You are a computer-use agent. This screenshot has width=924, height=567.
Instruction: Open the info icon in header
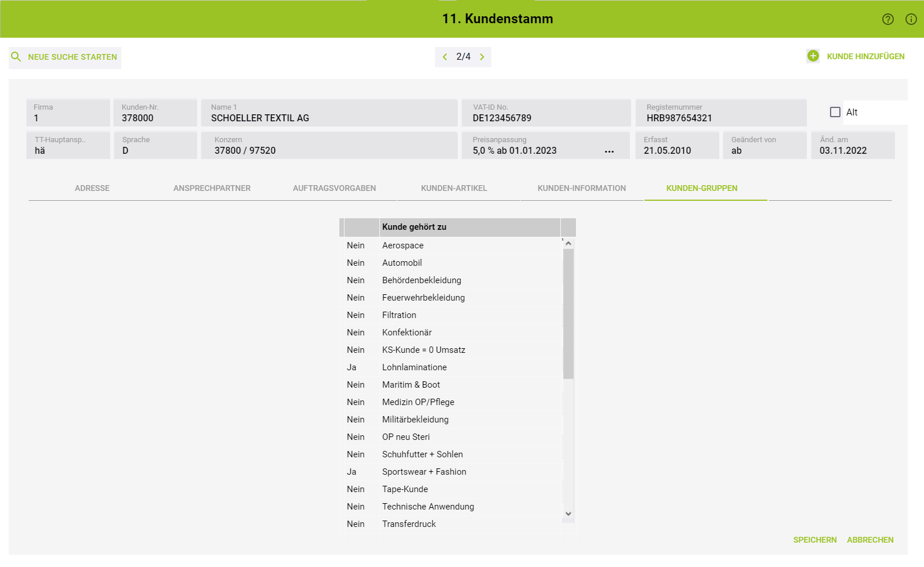[x=911, y=19]
